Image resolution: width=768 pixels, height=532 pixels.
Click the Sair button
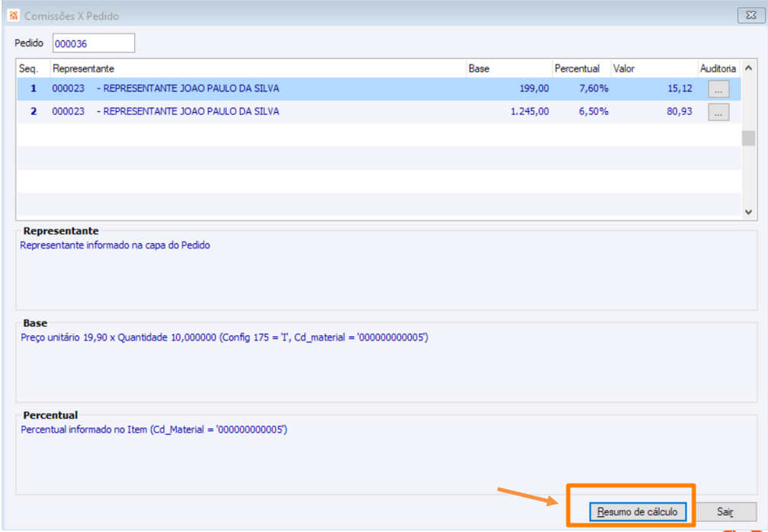click(x=725, y=512)
